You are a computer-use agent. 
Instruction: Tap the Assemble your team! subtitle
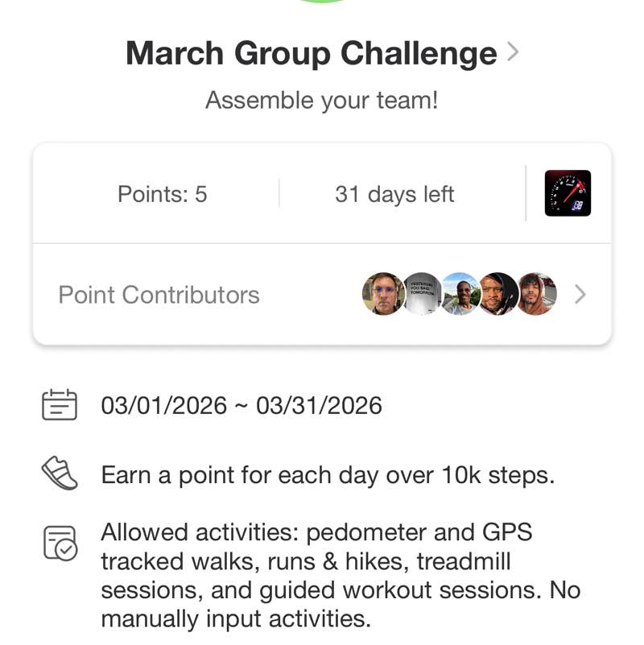322,101
